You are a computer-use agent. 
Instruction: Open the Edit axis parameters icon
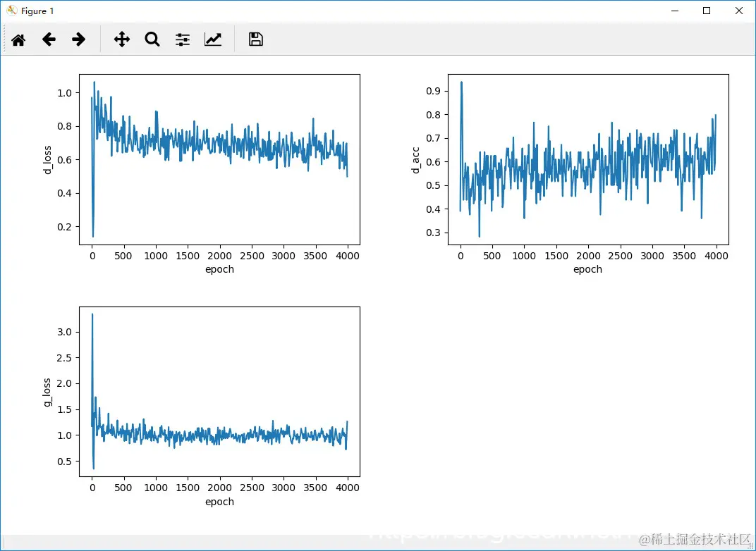coord(213,39)
